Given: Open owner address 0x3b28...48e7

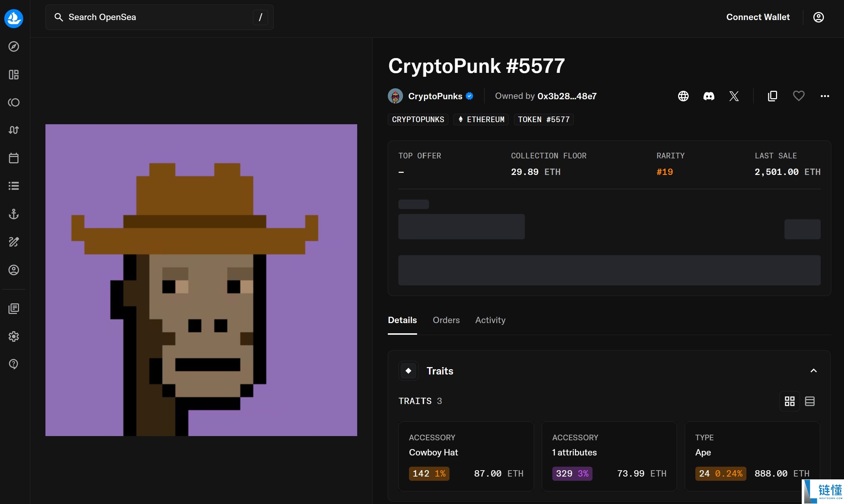Looking at the screenshot, I should pyautogui.click(x=567, y=96).
